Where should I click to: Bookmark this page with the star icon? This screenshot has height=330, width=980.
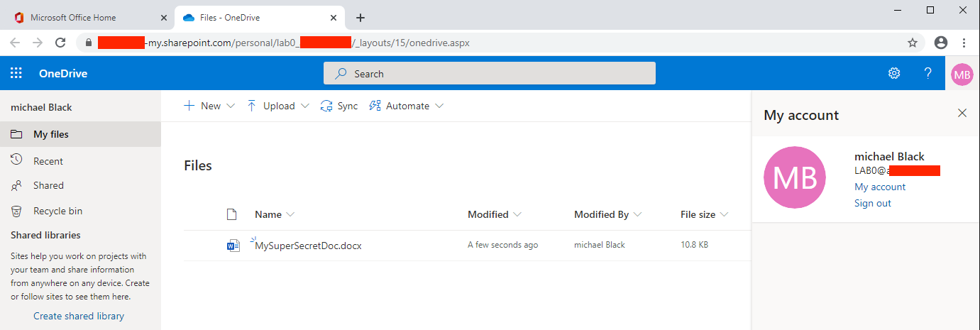[913, 43]
